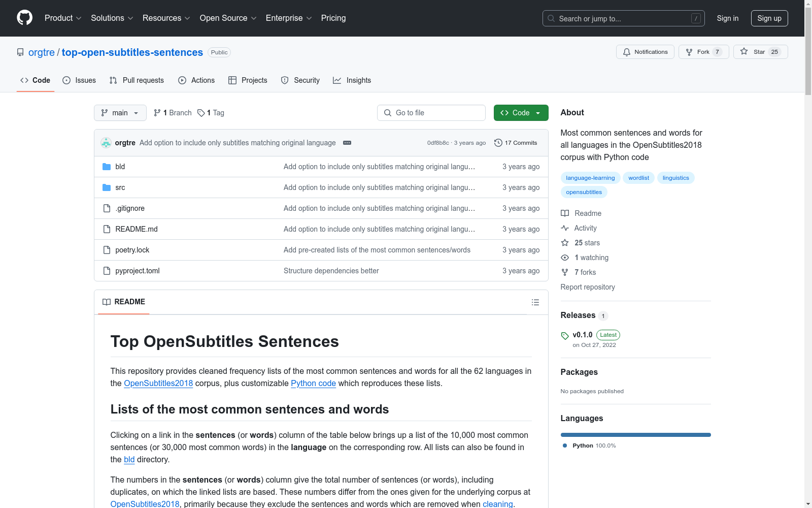Open the Enterprise dropdown menu
Screen dimensions: 812x508
pyautogui.click(x=289, y=18)
